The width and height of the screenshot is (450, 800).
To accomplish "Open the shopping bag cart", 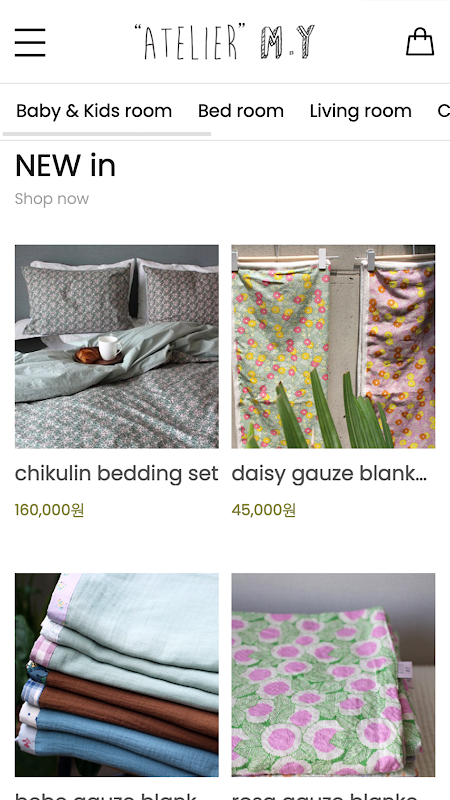I will 420,42.
